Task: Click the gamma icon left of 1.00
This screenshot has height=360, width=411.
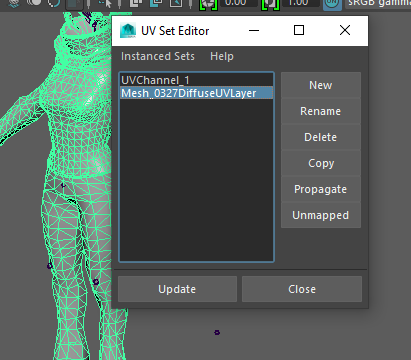Action: (x=270, y=4)
